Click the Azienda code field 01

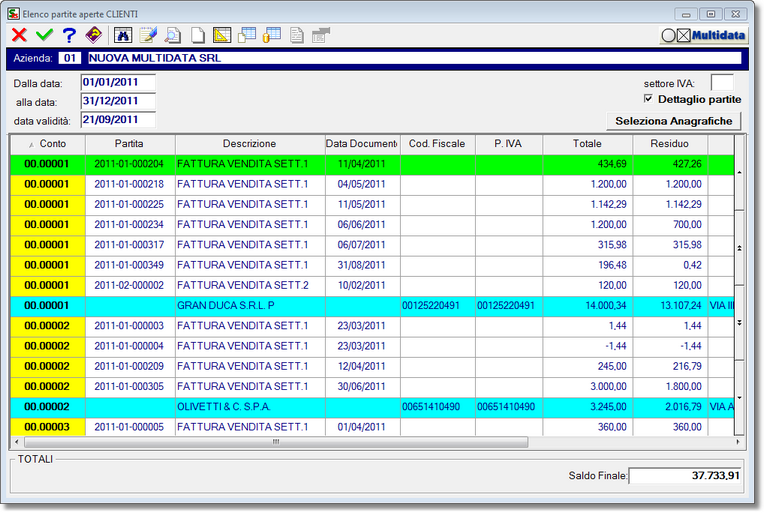[70, 58]
